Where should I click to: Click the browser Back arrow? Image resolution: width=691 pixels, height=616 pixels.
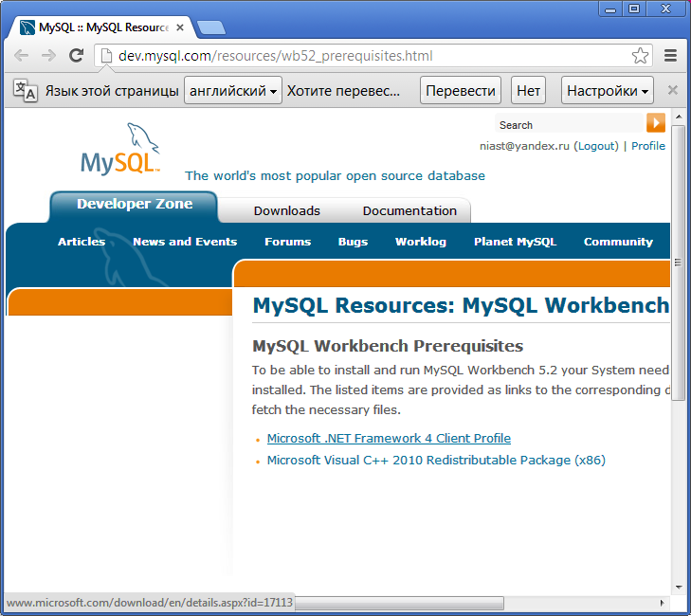tap(21, 56)
